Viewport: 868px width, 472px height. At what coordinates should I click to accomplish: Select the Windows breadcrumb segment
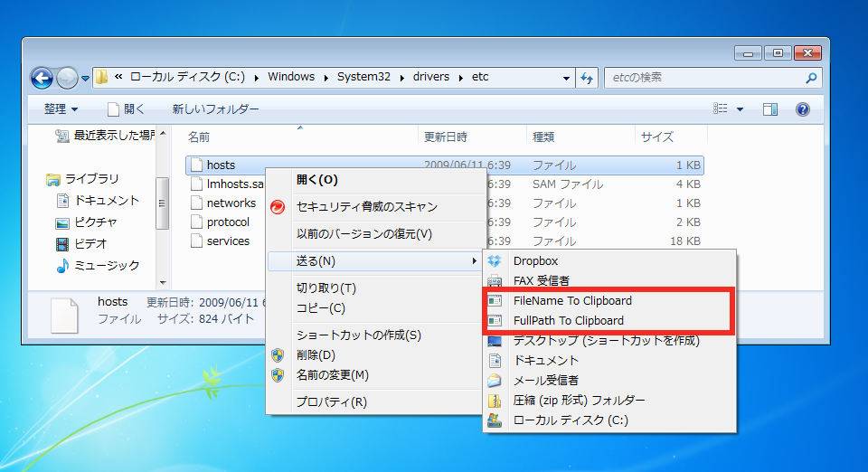(291, 77)
